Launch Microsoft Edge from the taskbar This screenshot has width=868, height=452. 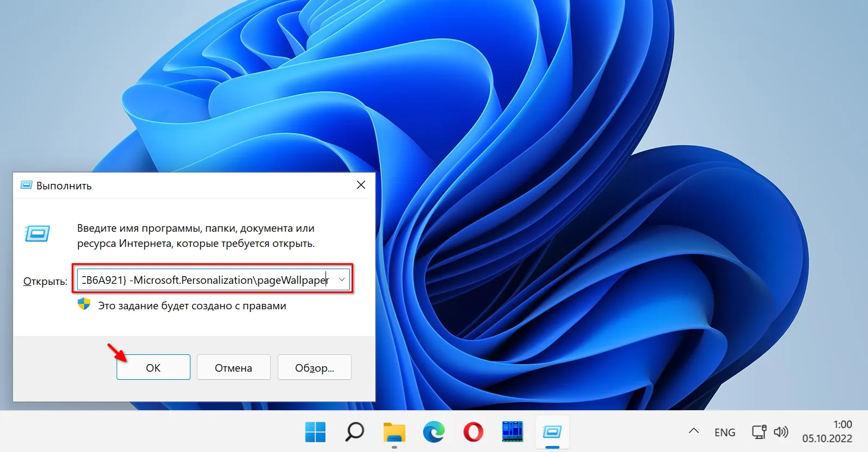pyautogui.click(x=434, y=432)
